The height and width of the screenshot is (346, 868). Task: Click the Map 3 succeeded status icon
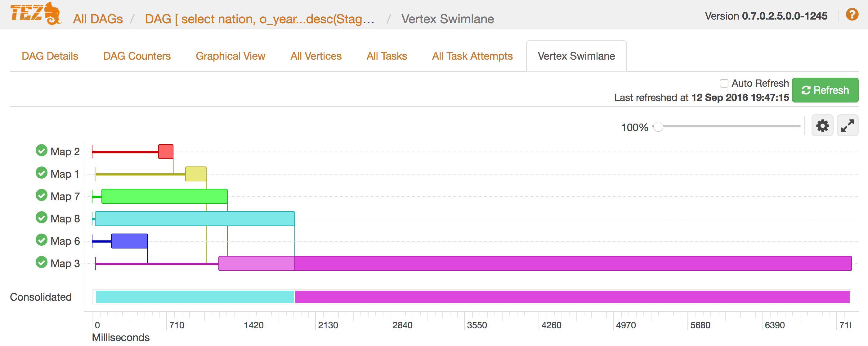42,262
